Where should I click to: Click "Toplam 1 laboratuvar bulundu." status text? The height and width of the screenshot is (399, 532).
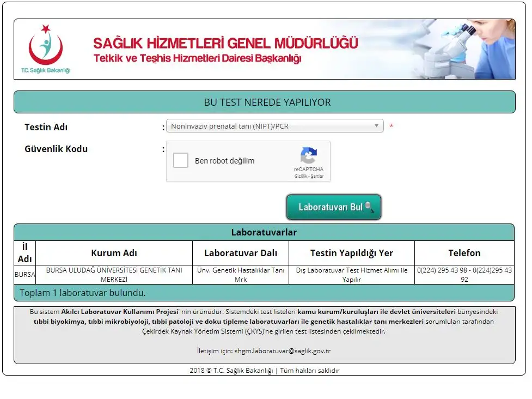coord(82,293)
